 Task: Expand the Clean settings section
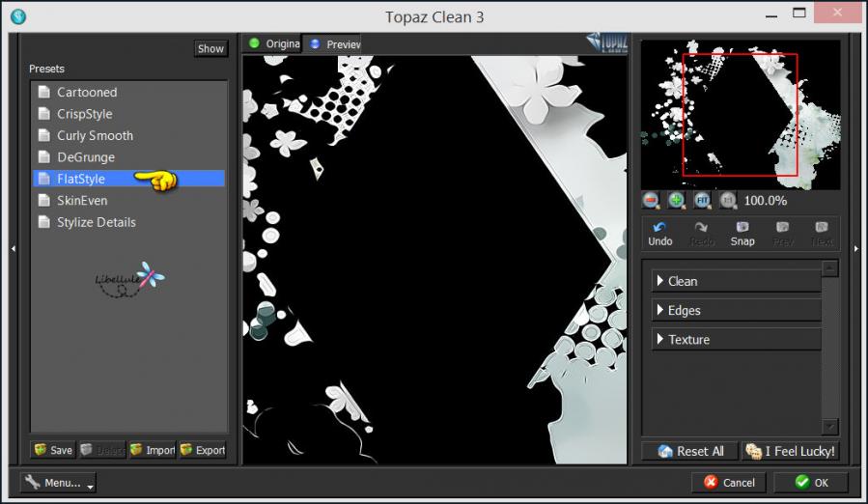737,281
